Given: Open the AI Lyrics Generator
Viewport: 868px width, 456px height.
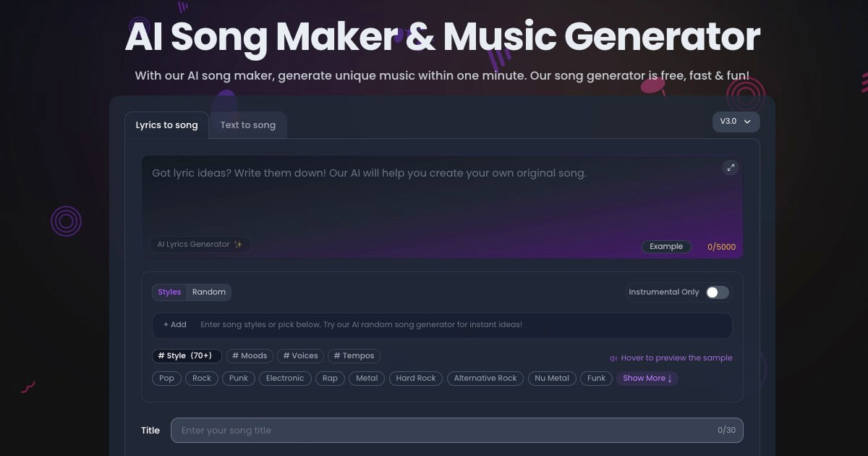Looking at the screenshot, I should (200, 244).
